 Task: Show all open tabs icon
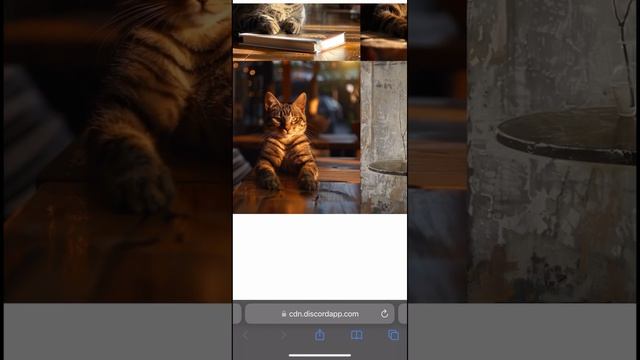pos(393,335)
